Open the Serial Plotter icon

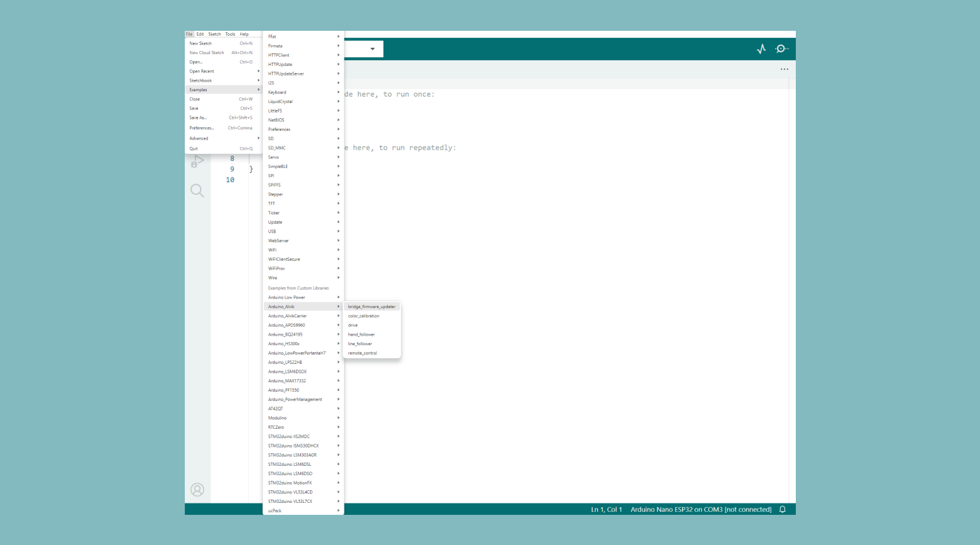[761, 49]
